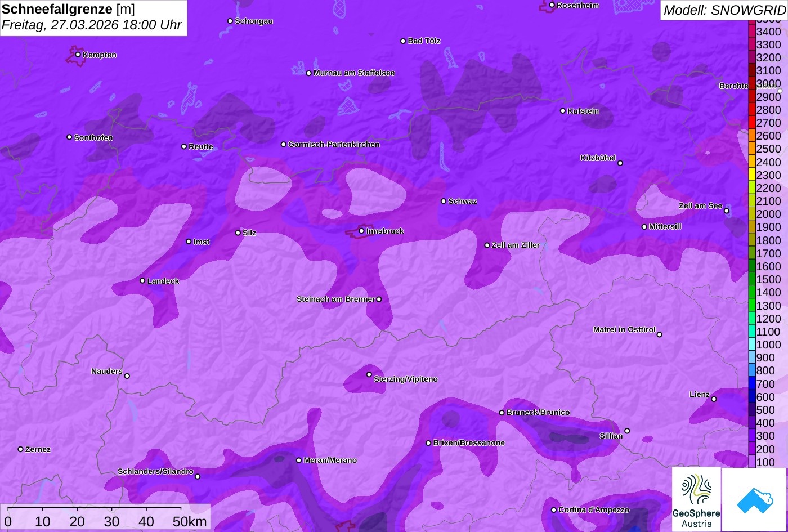Click the Modell: SNOWGRID label
This screenshot has height=532, width=788.
tap(724, 10)
